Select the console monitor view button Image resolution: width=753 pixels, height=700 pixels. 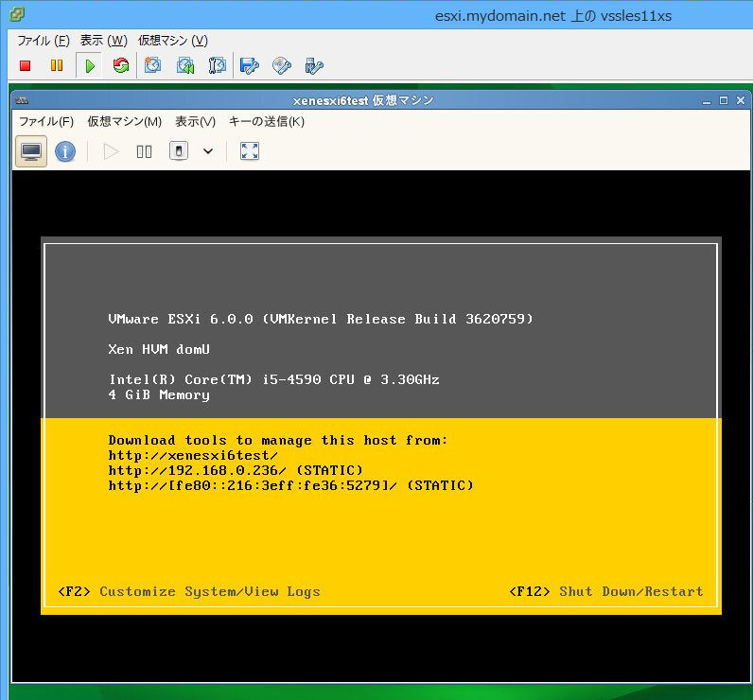(x=31, y=151)
